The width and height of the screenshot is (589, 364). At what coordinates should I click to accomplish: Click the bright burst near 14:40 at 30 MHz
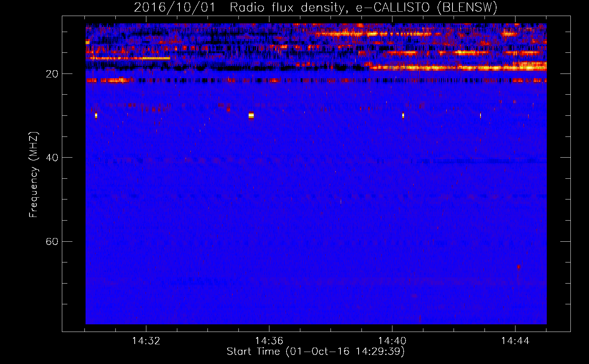pos(403,115)
